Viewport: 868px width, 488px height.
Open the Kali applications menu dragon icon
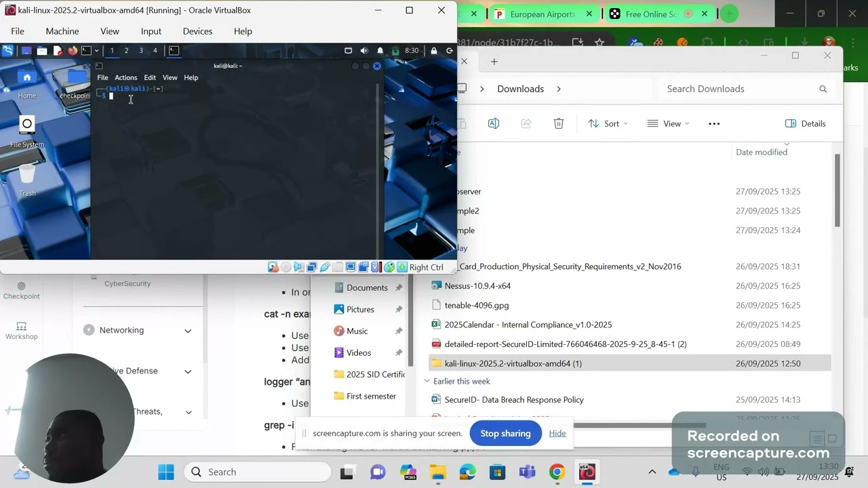point(7,50)
